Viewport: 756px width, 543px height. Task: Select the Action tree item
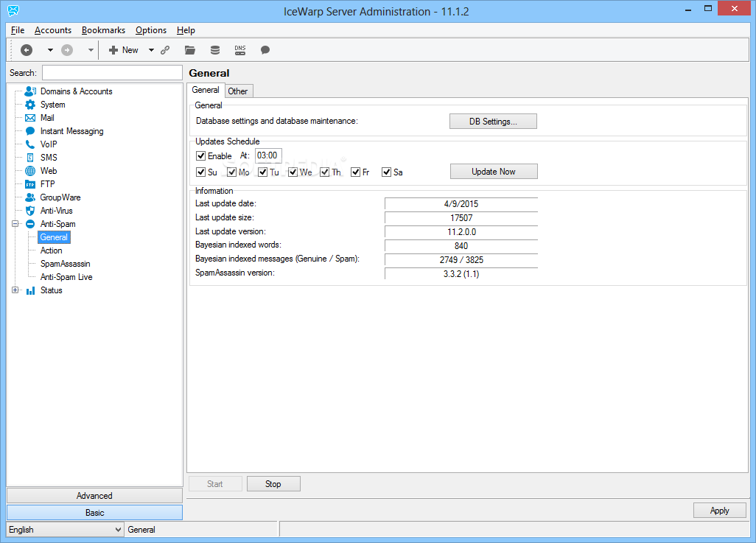(51, 251)
